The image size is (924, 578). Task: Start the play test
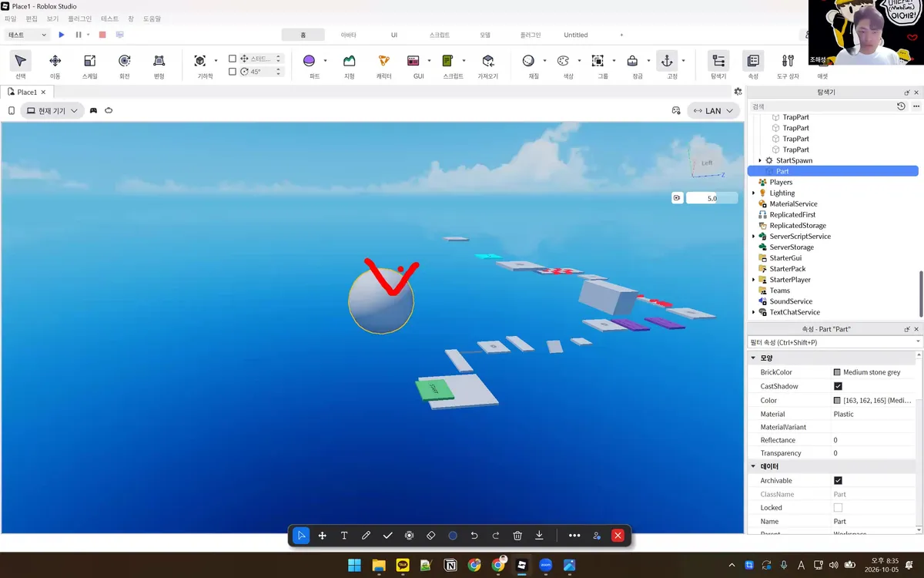[62, 35]
